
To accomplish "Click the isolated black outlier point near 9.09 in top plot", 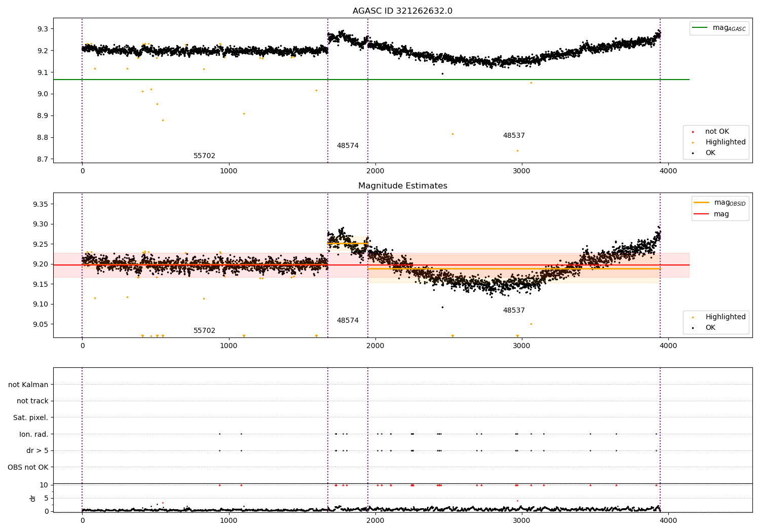I will coord(442,73).
